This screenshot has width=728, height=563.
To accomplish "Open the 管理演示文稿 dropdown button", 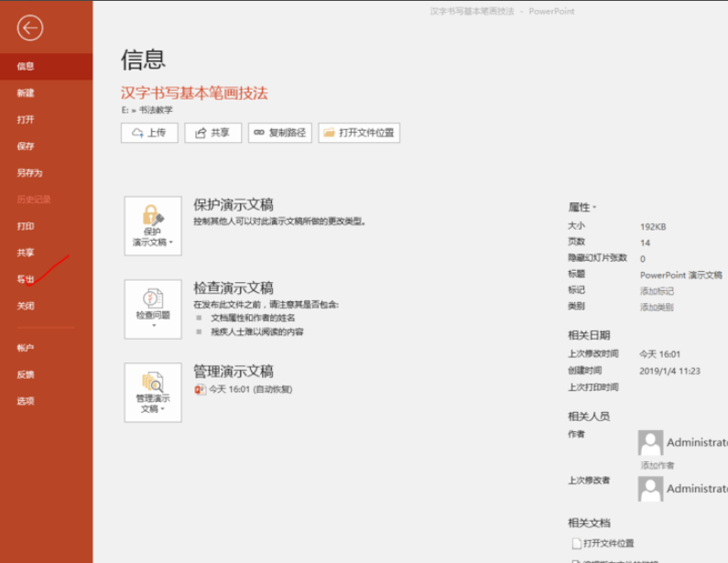I will (x=153, y=393).
